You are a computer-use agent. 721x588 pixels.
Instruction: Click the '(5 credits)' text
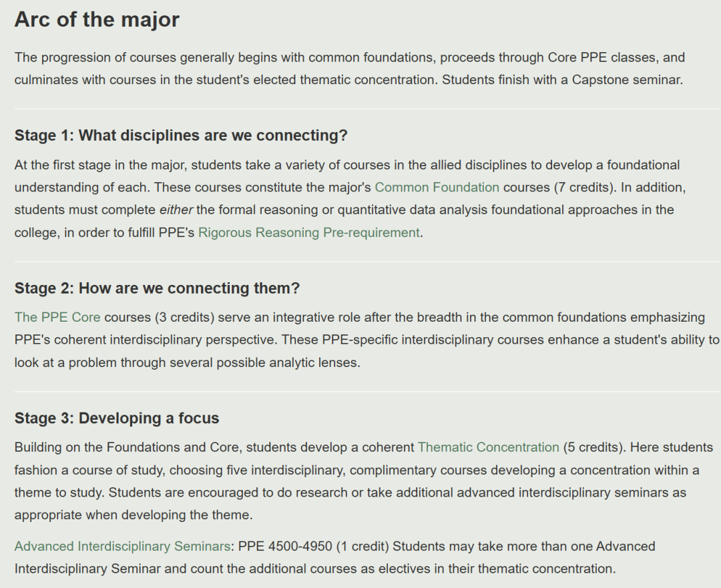click(594, 447)
